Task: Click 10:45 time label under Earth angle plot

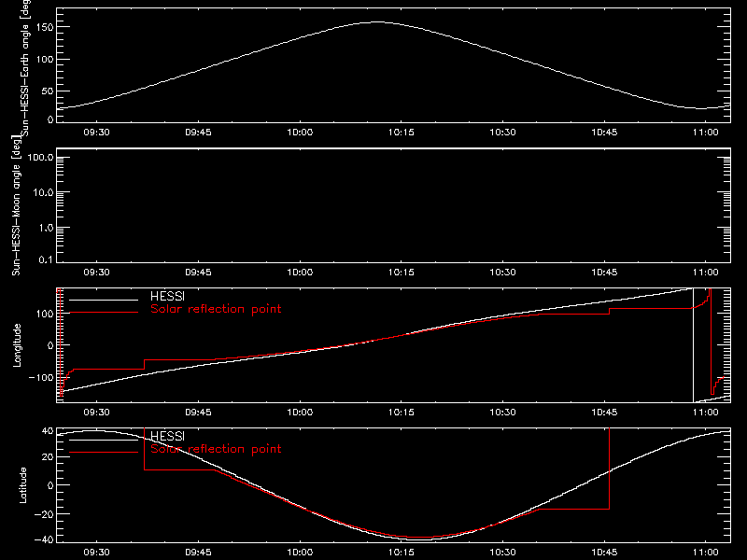Action: coord(604,132)
